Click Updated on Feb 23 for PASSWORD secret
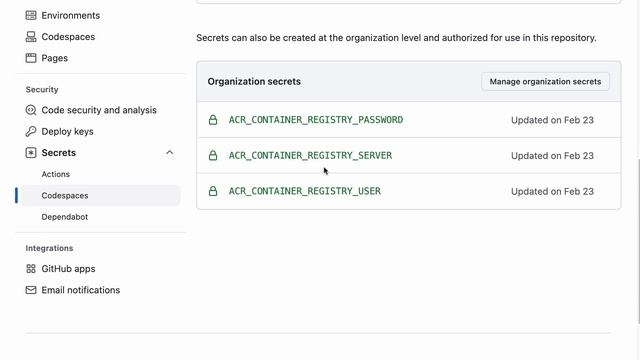 point(552,120)
